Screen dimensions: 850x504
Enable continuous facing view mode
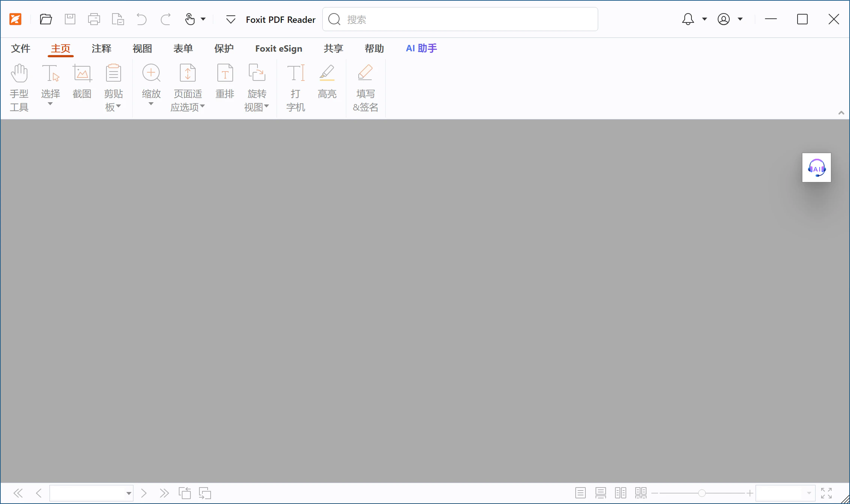[641, 493]
